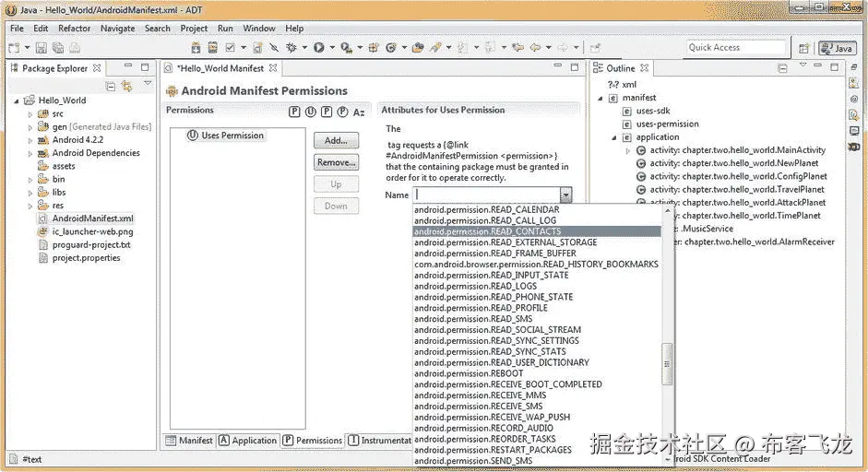868x472 pixels.
Task: Click the Open Perspective icon
Action: (803, 48)
